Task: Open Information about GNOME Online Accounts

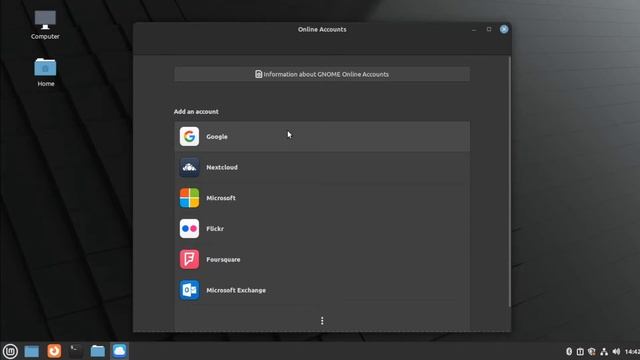Action: 322,74
